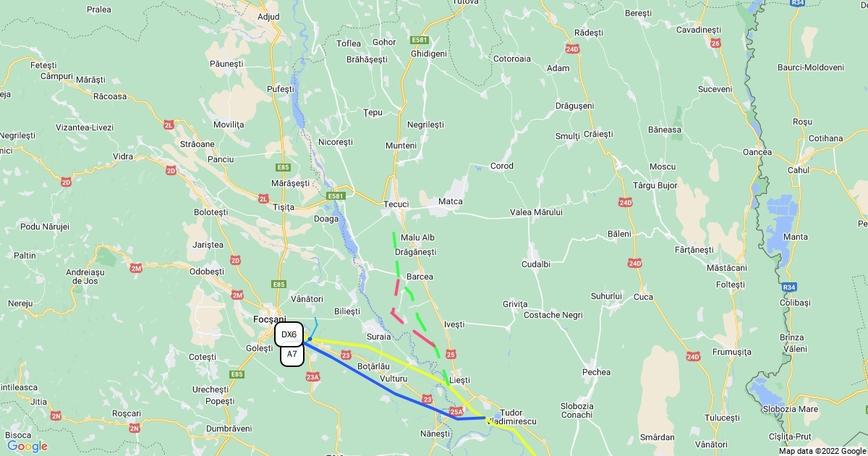The image size is (868, 456).
Task: Click the 26 road shield near Cavadinești
Action: pyautogui.click(x=715, y=43)
